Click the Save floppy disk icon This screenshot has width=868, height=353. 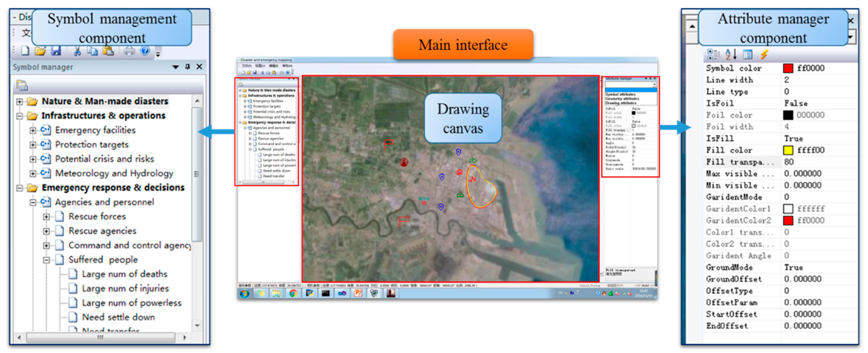56,51
